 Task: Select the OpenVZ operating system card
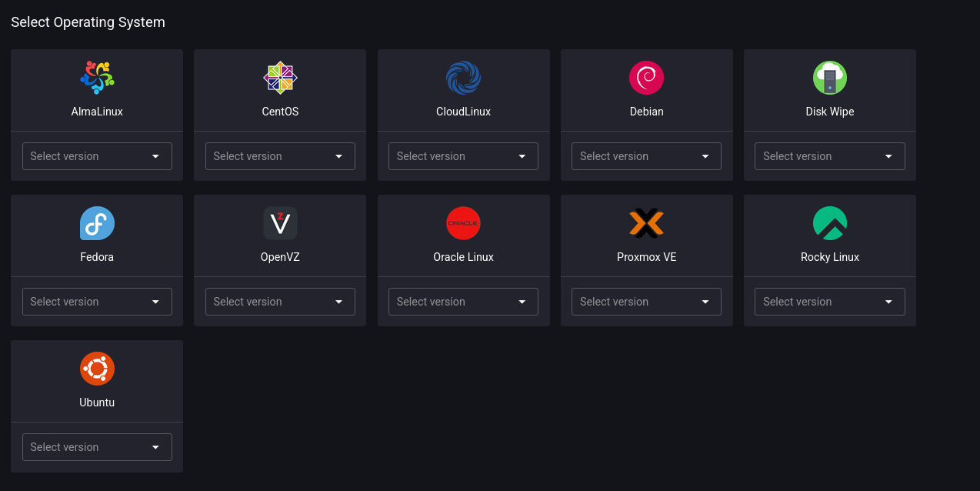coord(280,235)
